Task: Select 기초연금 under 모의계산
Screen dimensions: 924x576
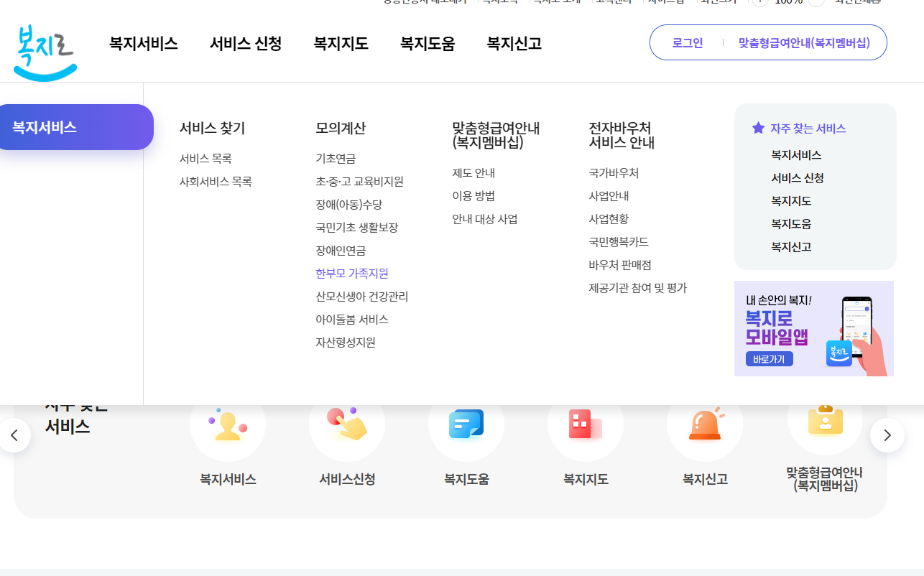Action: (x=336, y=158)
